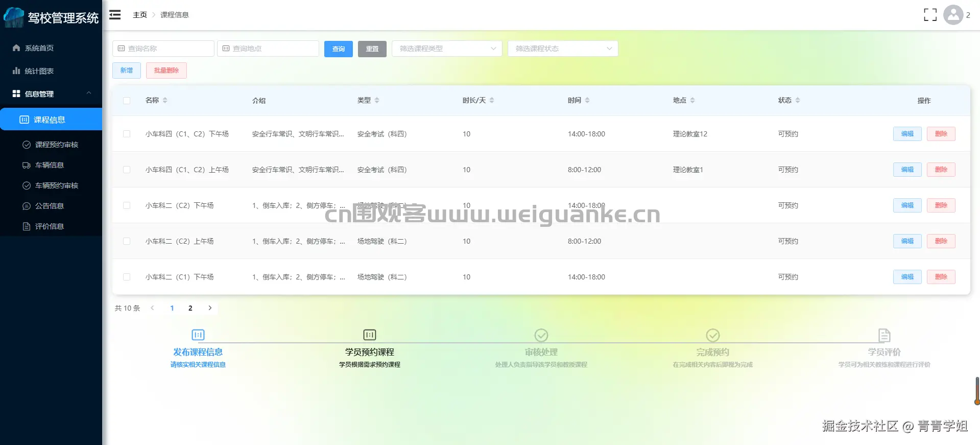The width and height of the screenshot is (980, 445).
Task: Sort the table by 地点 column
Action: (692, 100)
